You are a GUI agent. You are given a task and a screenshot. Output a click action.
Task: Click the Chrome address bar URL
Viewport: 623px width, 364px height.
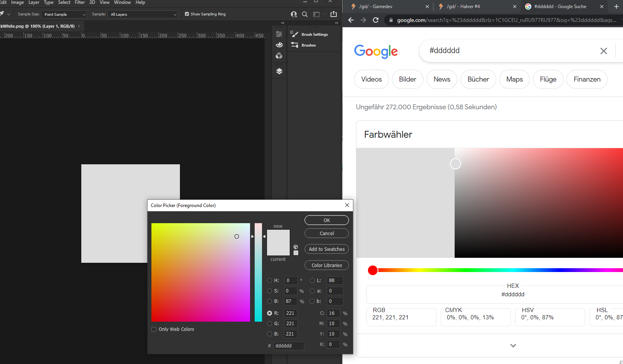click(x=506, y=20)
